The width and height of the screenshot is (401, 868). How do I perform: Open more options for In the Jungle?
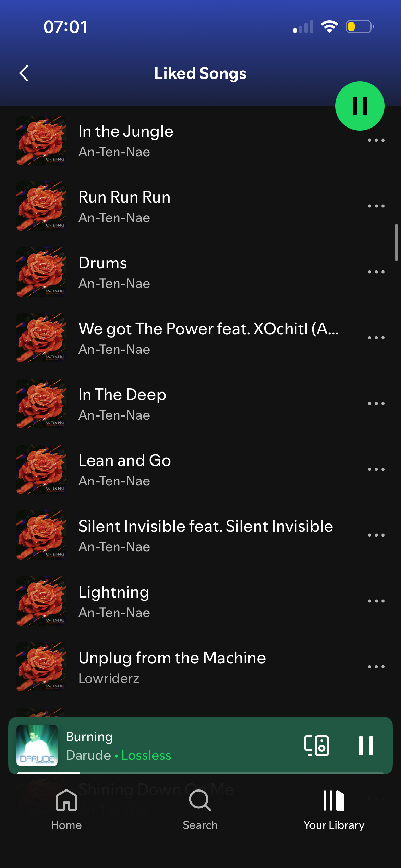coord(376,140)
